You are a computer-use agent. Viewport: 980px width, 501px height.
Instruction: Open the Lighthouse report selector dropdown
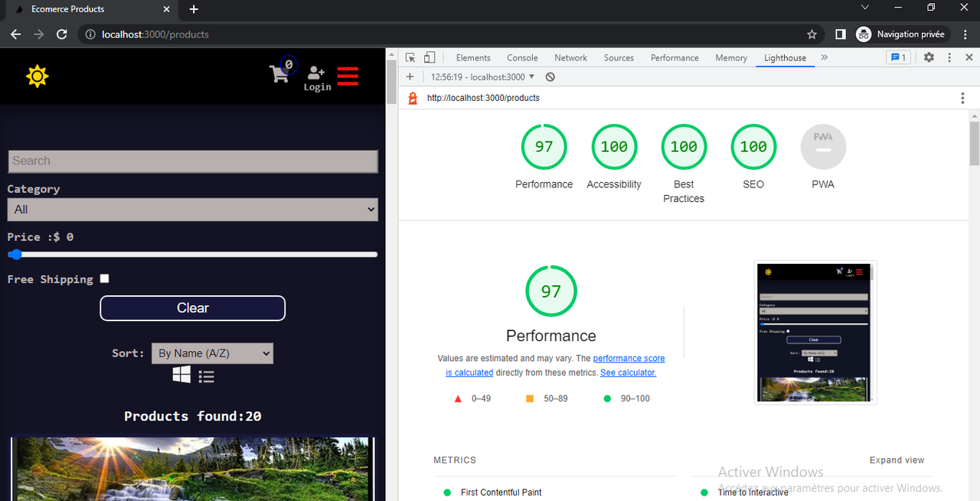coord(482,76)
